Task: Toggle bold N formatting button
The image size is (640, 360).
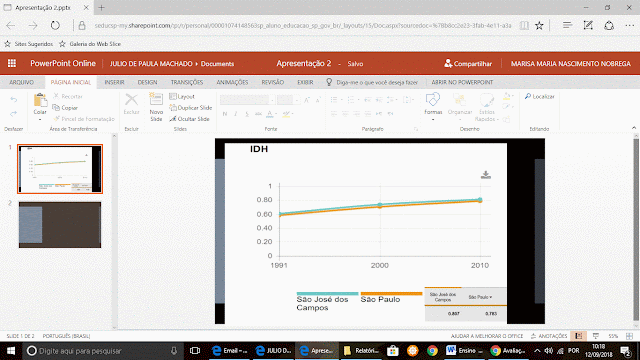Action: pos(224,114)
